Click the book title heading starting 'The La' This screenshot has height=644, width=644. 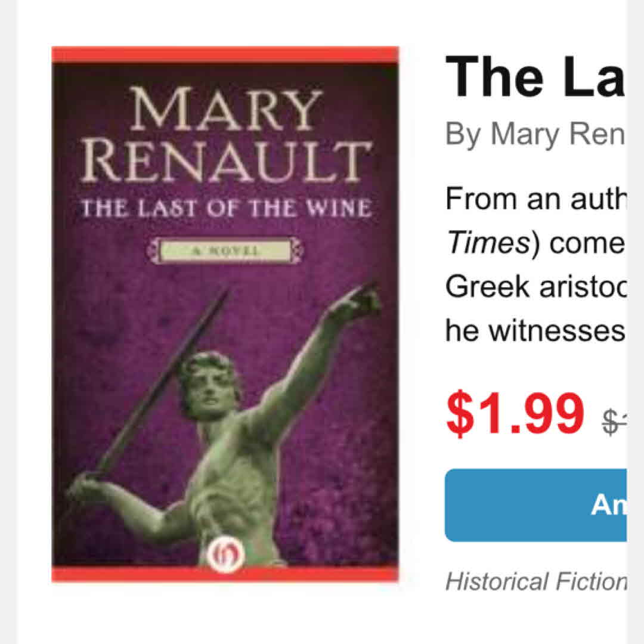[535, 77]
